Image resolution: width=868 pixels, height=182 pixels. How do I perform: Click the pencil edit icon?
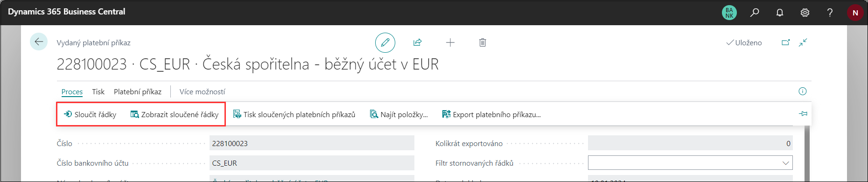pyautogui.click(x=385, y=42)
